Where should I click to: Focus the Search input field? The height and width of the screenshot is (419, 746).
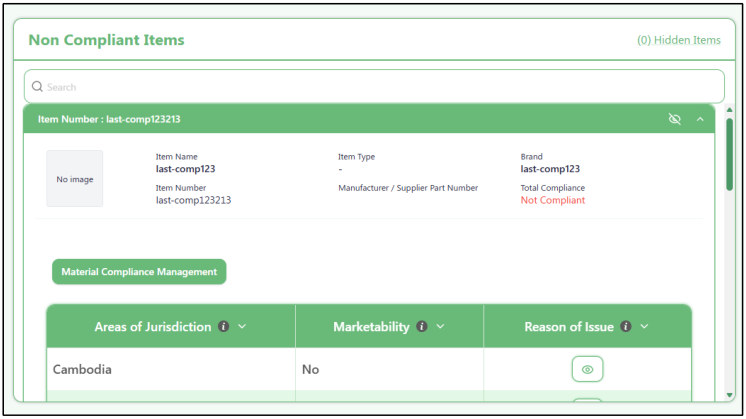click(374, 87)
